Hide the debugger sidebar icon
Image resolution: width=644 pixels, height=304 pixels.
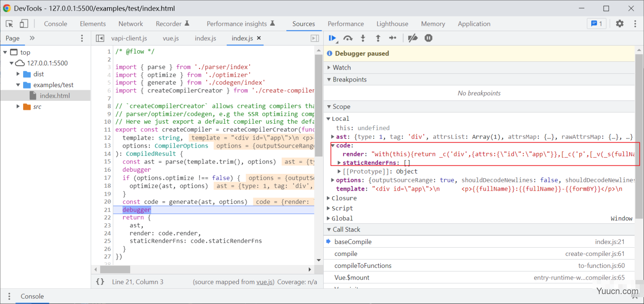[x=315, y=38]
